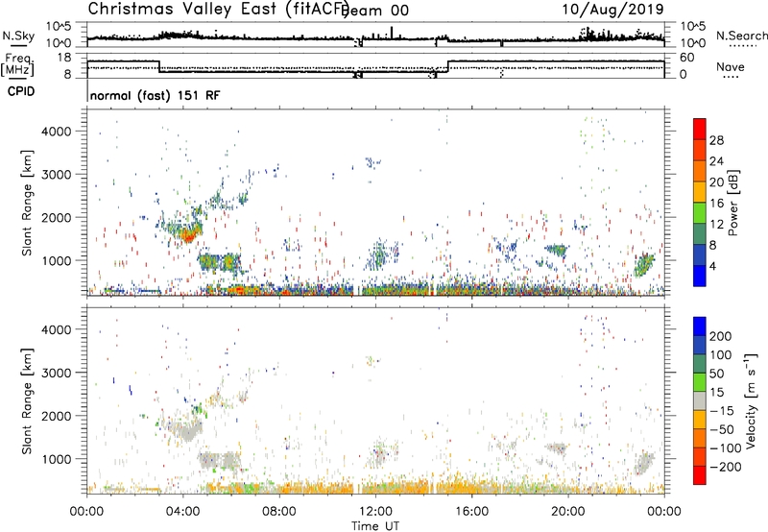Viewport: 768px width, 532px height.
Task: Click the '60' Nave axis tick
Action: (x=687, y=58)
